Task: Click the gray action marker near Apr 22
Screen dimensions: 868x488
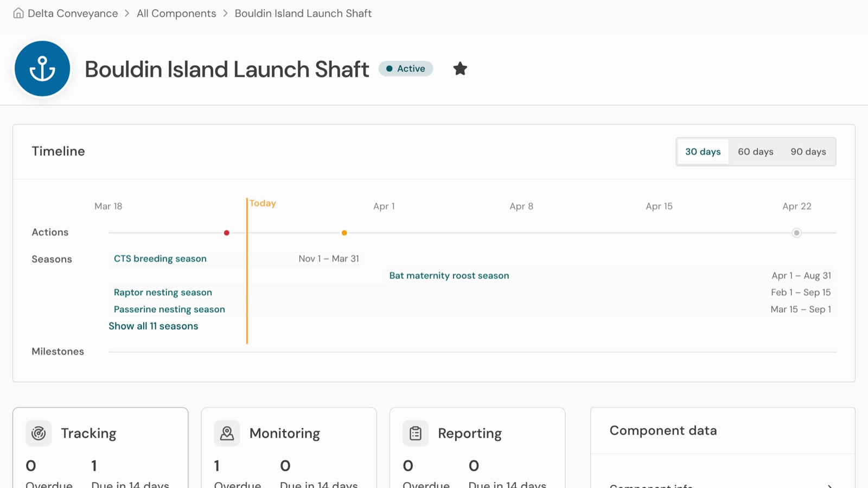Action: [796, 233]
